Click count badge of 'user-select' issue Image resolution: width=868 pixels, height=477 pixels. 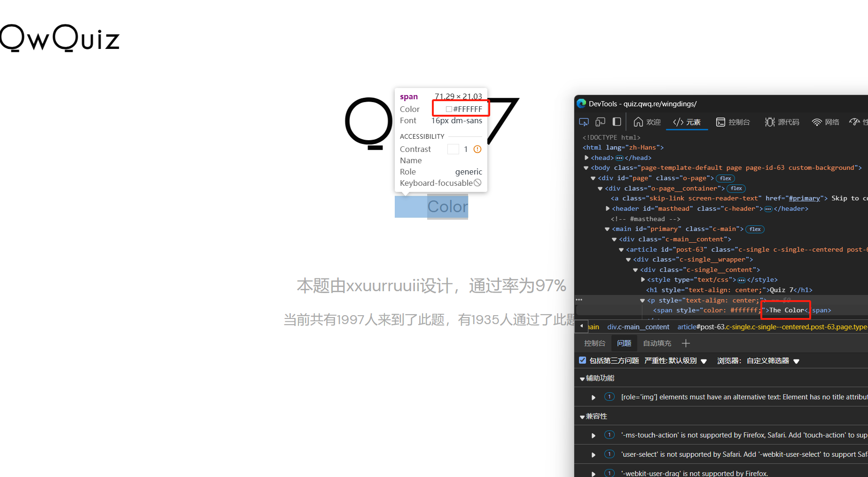(609, 454)
